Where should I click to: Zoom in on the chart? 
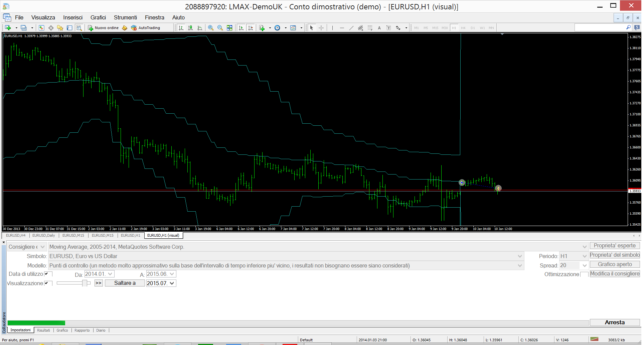[211, 28]
